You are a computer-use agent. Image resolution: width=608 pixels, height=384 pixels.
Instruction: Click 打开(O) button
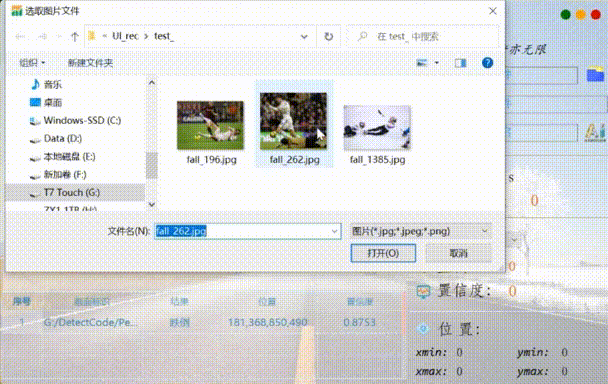pyautogui.click(x=383, y=253)
